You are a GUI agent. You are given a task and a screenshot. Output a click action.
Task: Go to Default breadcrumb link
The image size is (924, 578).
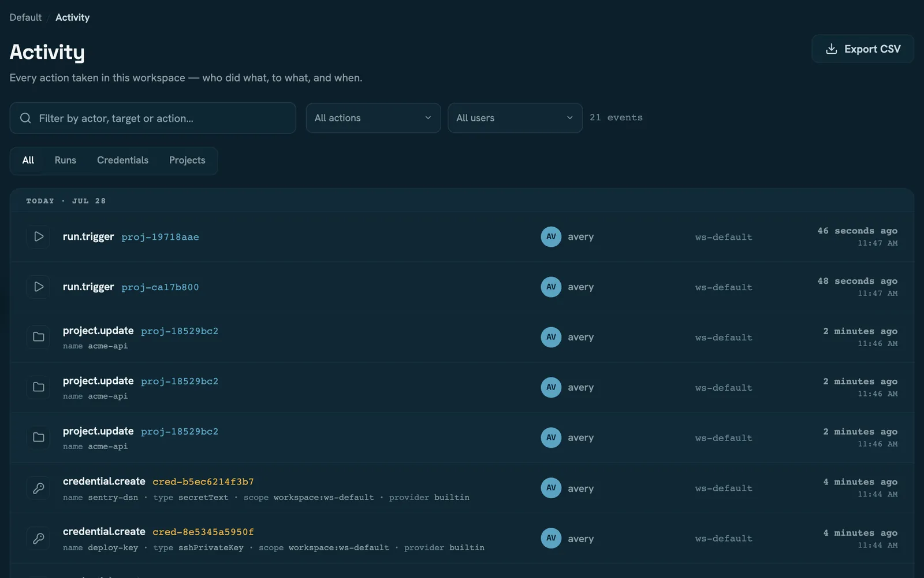(x=25, y=17)
